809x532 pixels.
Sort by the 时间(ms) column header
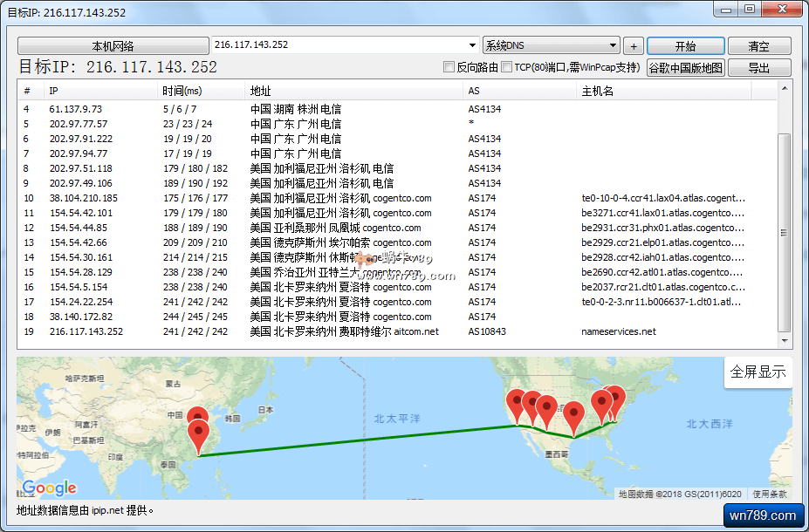click(x=201, y=92)
